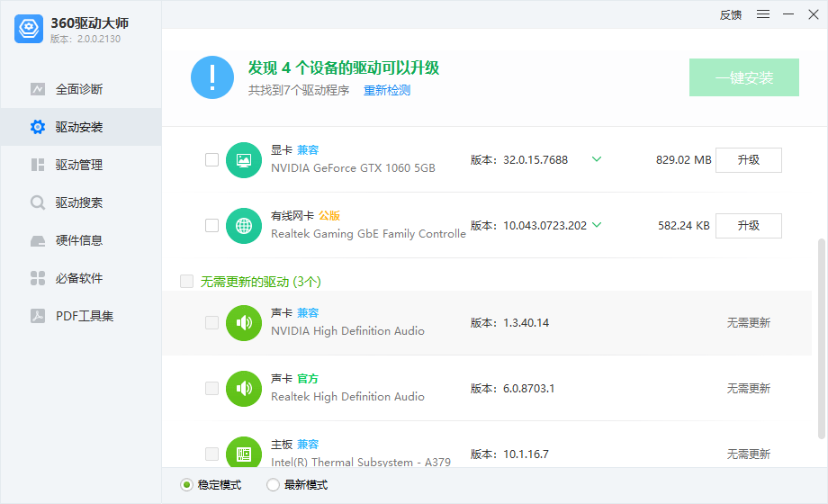The width and height of the screenshot is (828, 504).
Task: Click the NVIDIA GeForce graphics card icon
Action: [x=243, y=160]
